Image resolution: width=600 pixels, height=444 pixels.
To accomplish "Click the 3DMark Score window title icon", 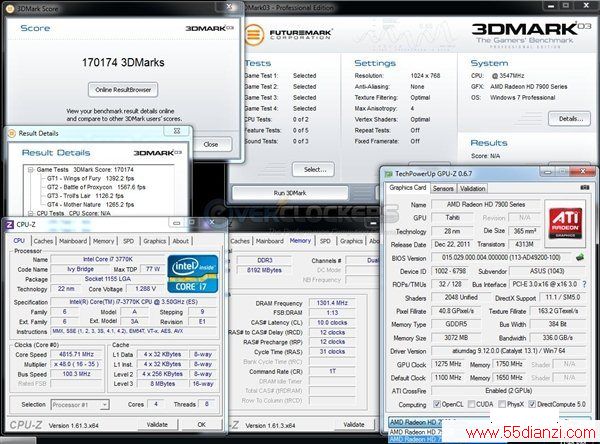I will point(10,8).
